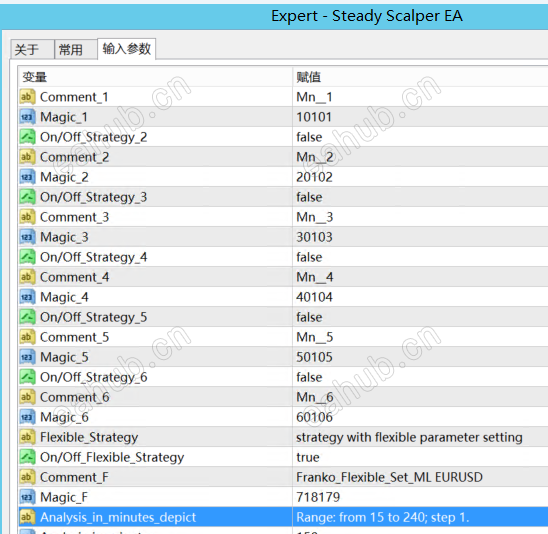This screenshot has height=534, width=548.
Task: Click the 40104 value cell
Action: tap(420, 297)
